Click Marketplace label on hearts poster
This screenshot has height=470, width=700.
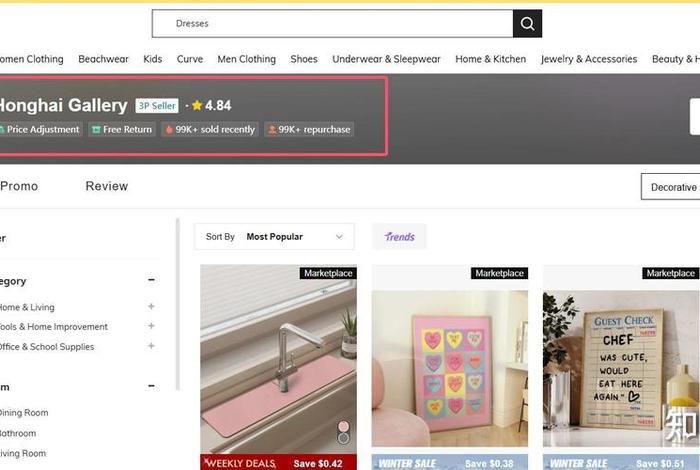(500, 273)
